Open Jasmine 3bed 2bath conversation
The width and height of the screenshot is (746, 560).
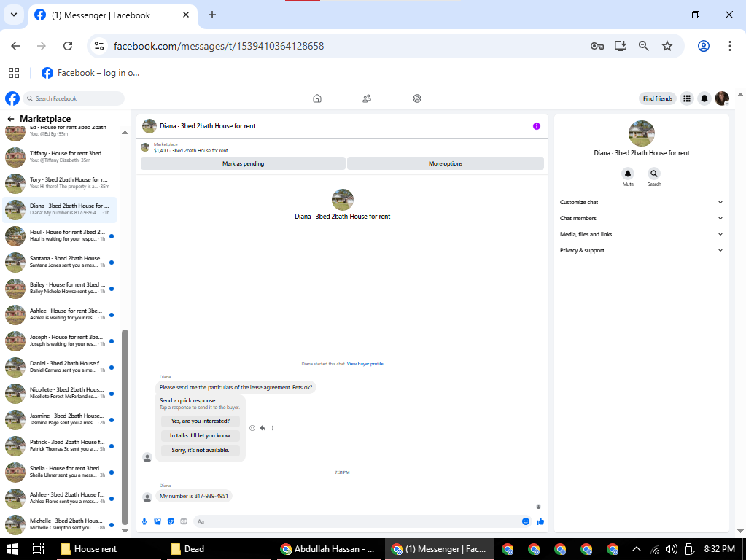point(60,420)
